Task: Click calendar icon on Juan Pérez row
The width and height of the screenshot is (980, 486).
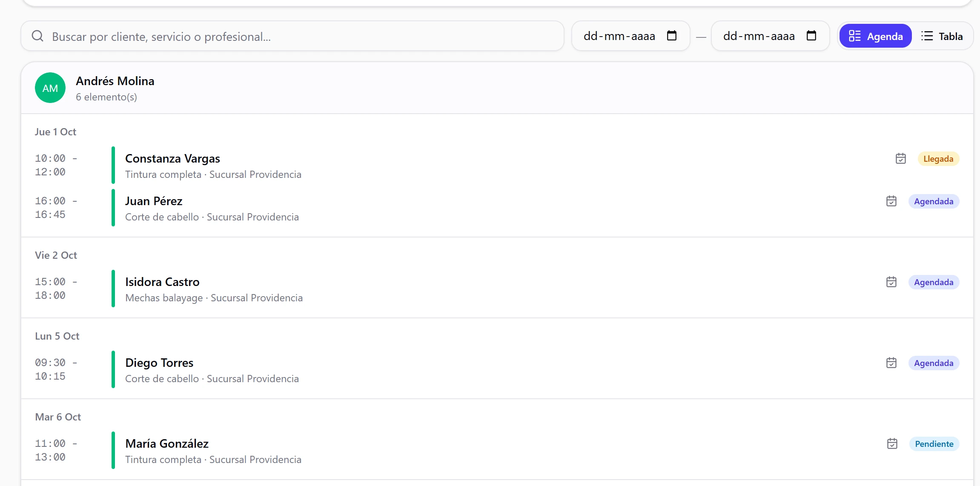Action: click(891, 201)
